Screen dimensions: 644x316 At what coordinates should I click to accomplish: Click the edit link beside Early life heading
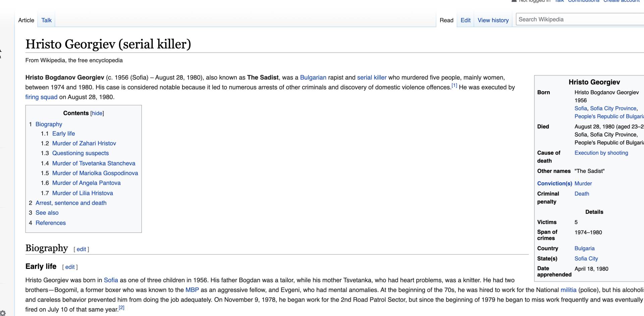coord(70,267)
